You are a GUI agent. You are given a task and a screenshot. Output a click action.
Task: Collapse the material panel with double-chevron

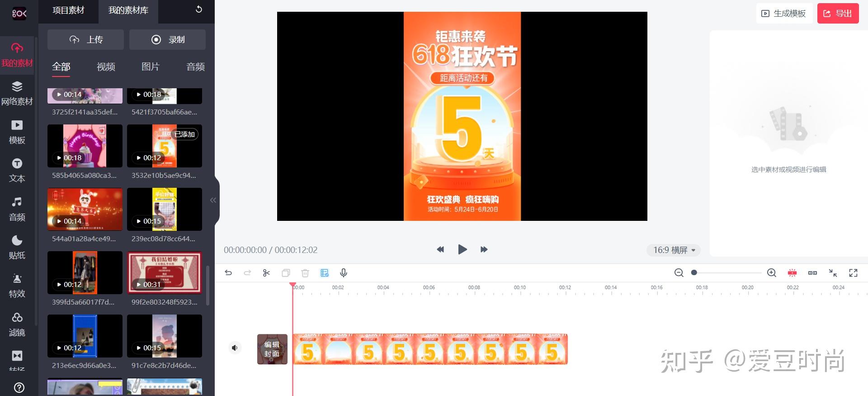pyautogui.click(x=213, y=200)
